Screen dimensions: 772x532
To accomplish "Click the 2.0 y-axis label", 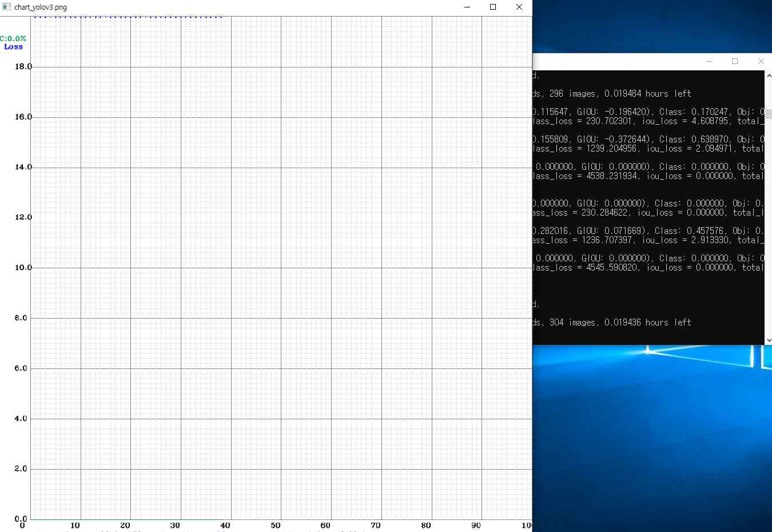I will point(21,469).
